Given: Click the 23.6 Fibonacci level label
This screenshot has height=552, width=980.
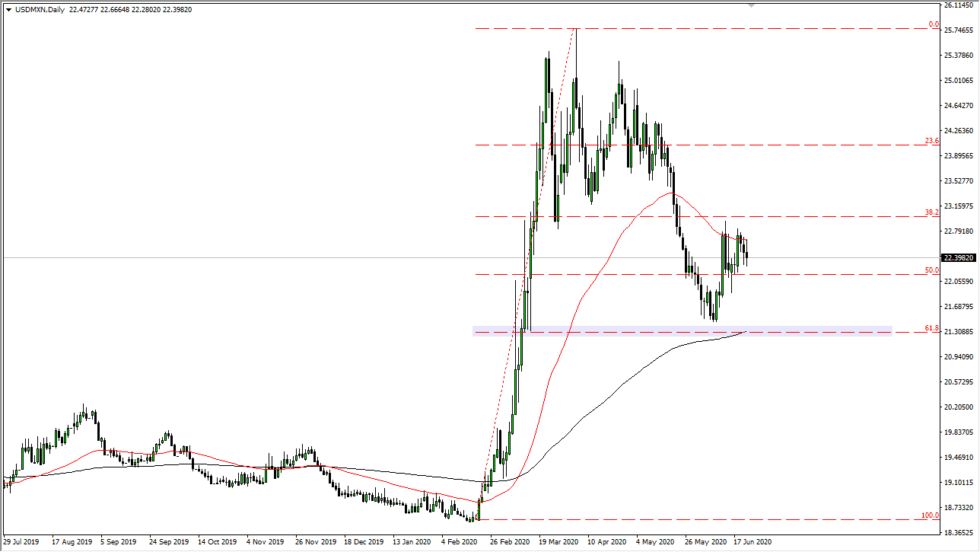Looking at the screenshot, I should (x=931, y=141).
